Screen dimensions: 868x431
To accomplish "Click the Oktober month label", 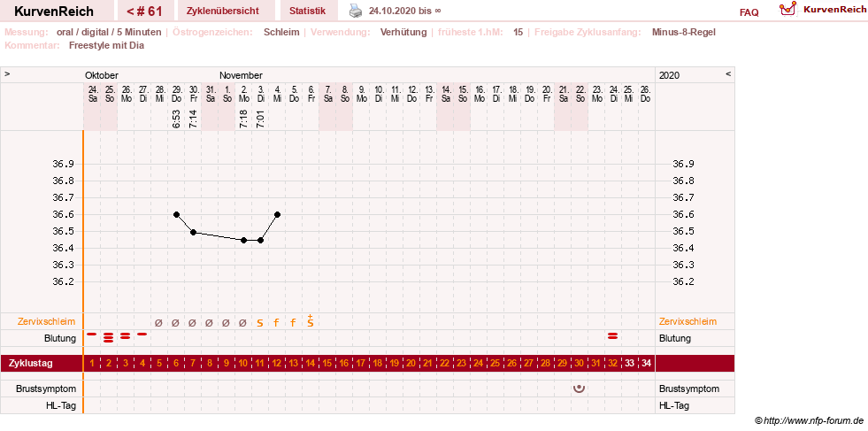I will tap(101, 75).
